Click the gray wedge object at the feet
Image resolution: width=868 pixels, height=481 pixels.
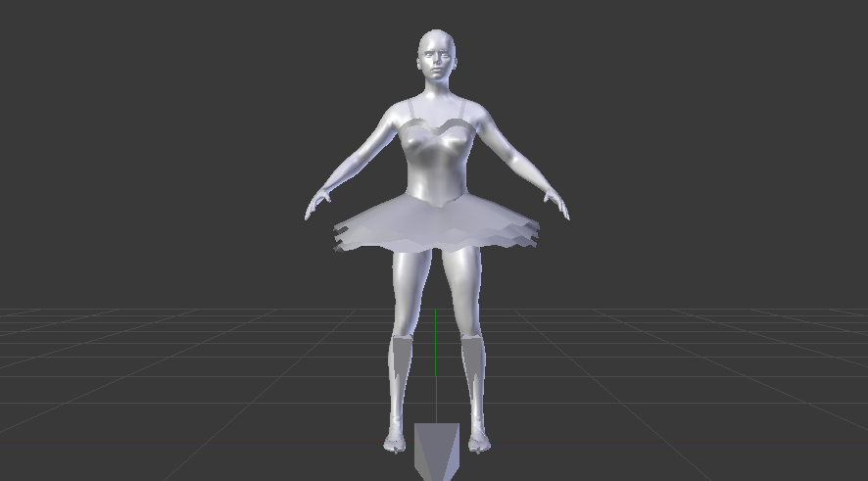(436, 451)
